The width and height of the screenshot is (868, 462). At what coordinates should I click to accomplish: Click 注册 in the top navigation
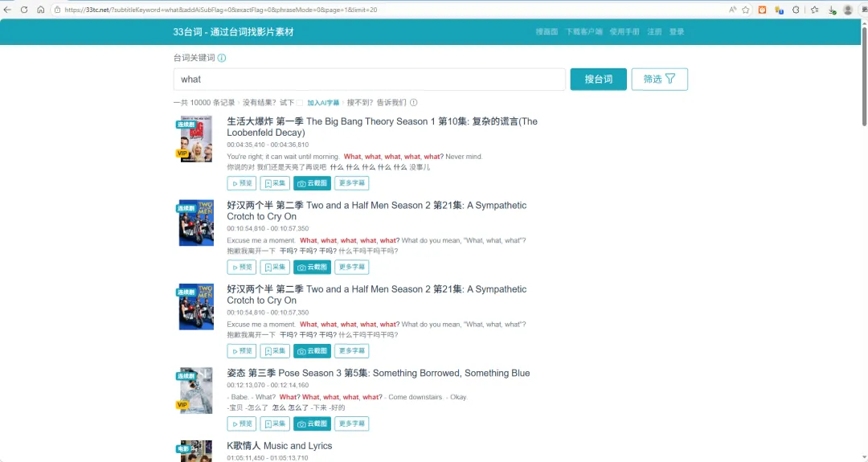pyautogui.click(x=654, y=31)
